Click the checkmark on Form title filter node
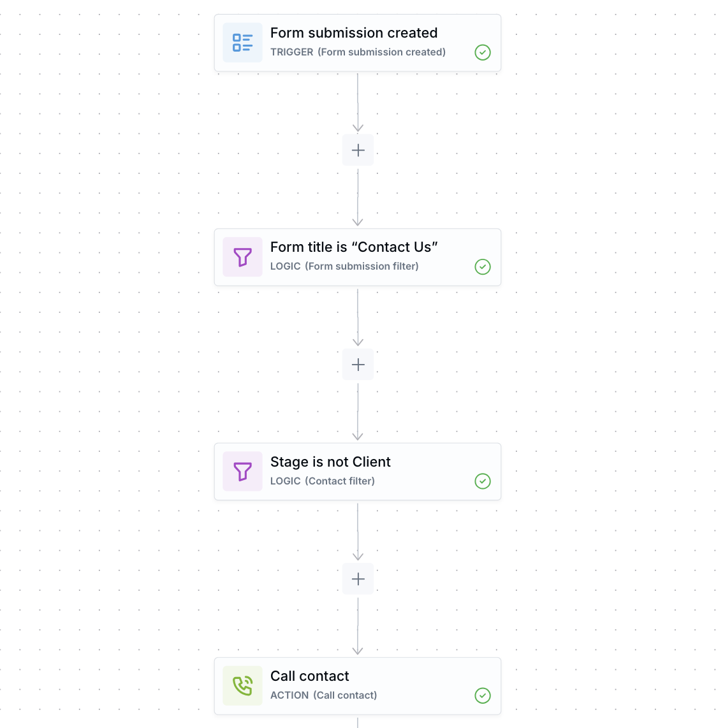The width and height of the screenshot is (718, 728). pyautogui.click(x=483, y=267)
